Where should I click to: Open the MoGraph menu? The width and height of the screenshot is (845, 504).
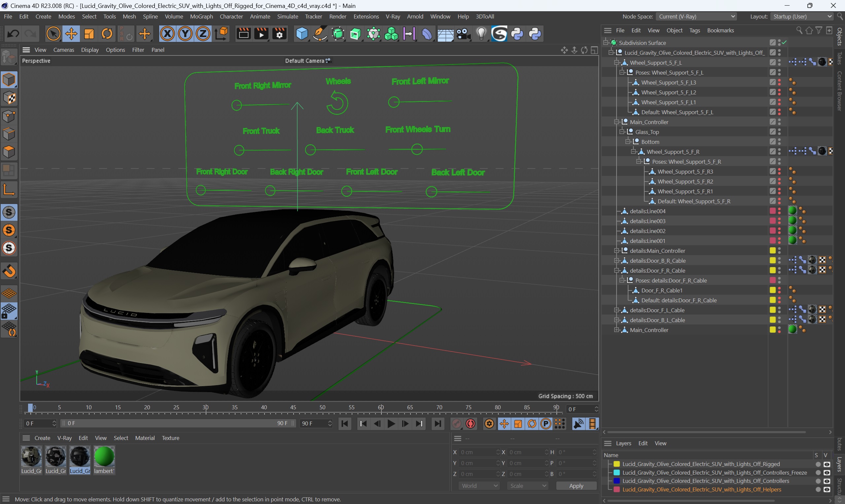pos(201,16)
